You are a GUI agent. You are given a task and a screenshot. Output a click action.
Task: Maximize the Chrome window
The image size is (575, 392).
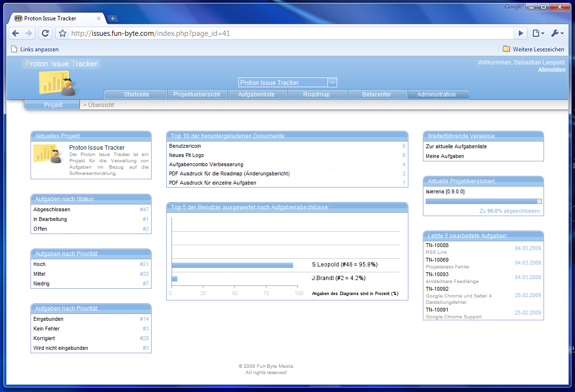(544, 7)
